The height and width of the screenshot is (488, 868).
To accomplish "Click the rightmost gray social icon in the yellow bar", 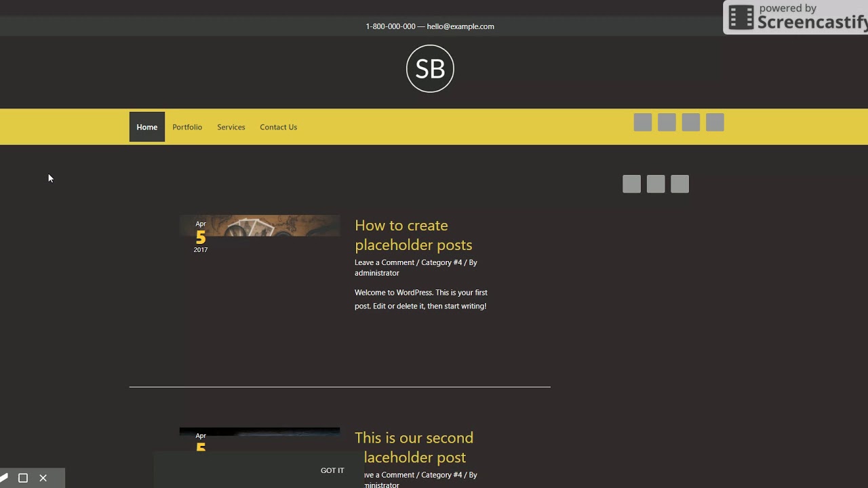I will coord(715,123).
